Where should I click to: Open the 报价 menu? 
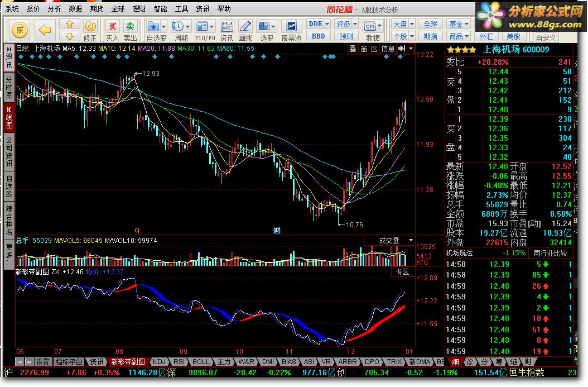(33, 8)
